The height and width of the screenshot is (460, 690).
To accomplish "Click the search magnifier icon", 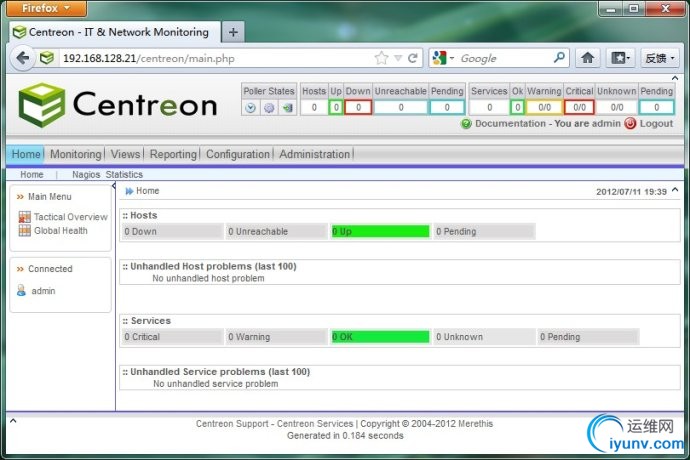I will 559,58.
